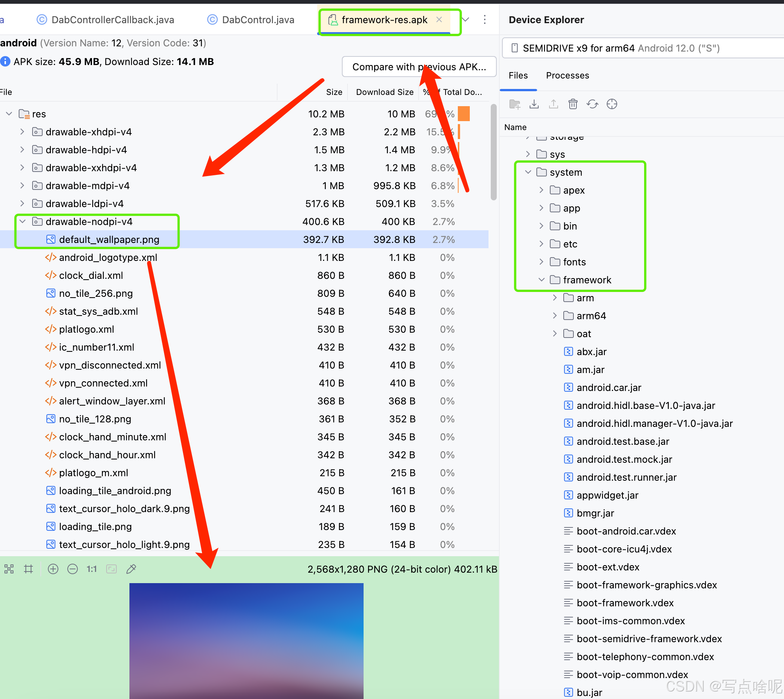This screenshot has width=784, height=699.
Task: Collapse the drawable-nodpi-v4 folder
Action: point(23,222)
